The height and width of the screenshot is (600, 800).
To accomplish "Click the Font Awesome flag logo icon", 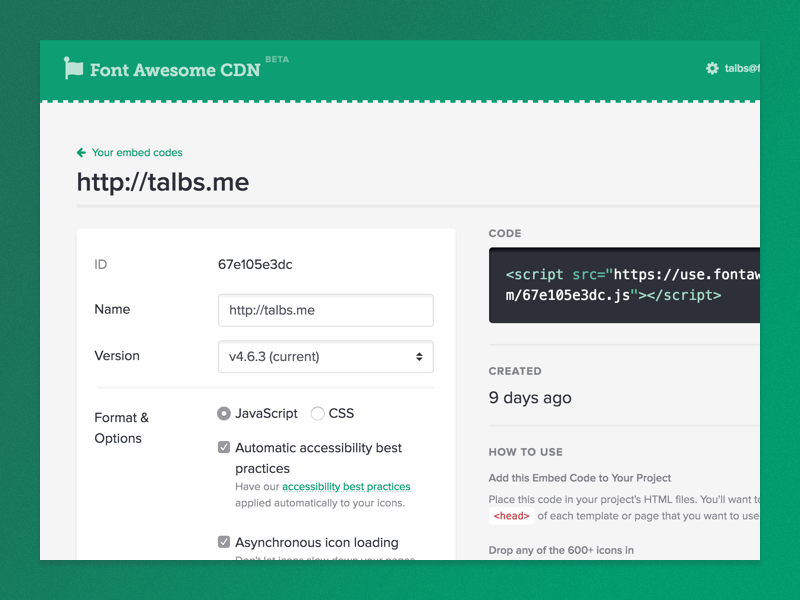I will (x=73, y=68).
